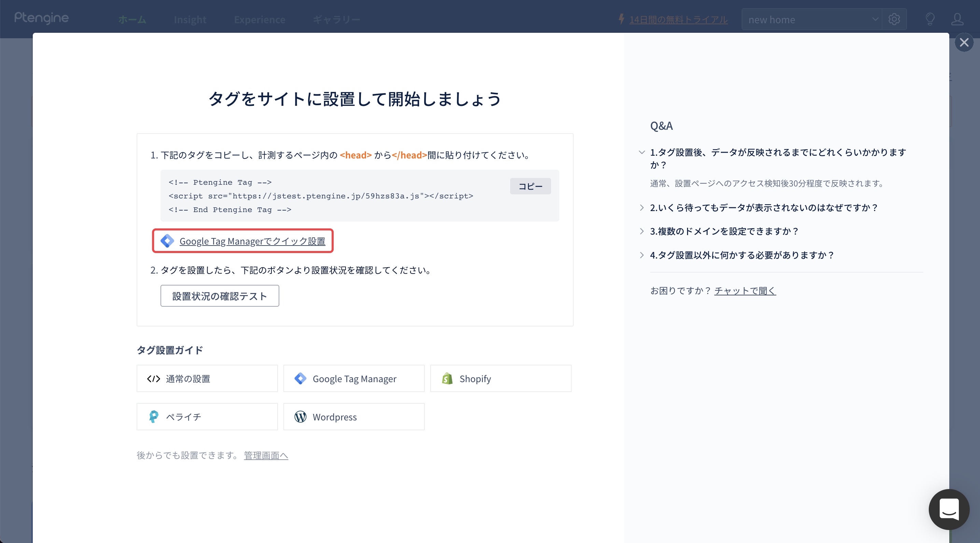Open the 14日間の無料トライアル link
Screen dimensions: 980x543
[678, 19]
